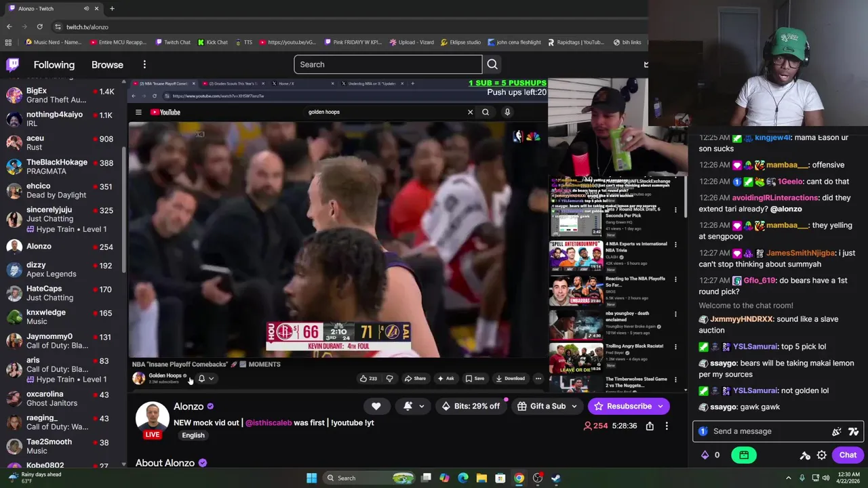This screenshot has width=868, height=488.
Task: Click the party popper celebration icon in chat
Action: [837, 431]
